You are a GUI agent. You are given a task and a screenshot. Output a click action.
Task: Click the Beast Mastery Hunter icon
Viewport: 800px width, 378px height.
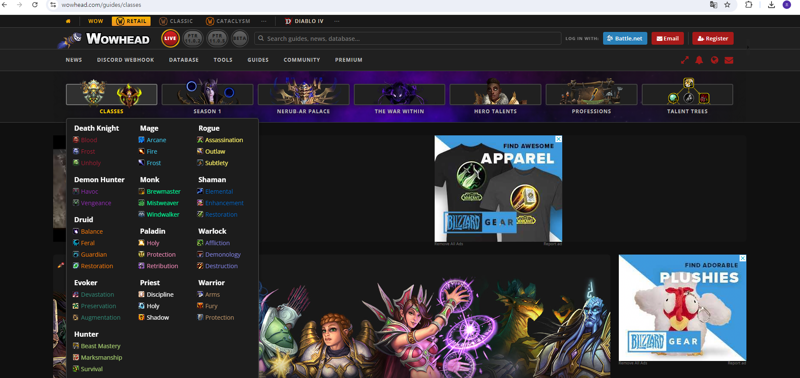click(x=76, y=346)
